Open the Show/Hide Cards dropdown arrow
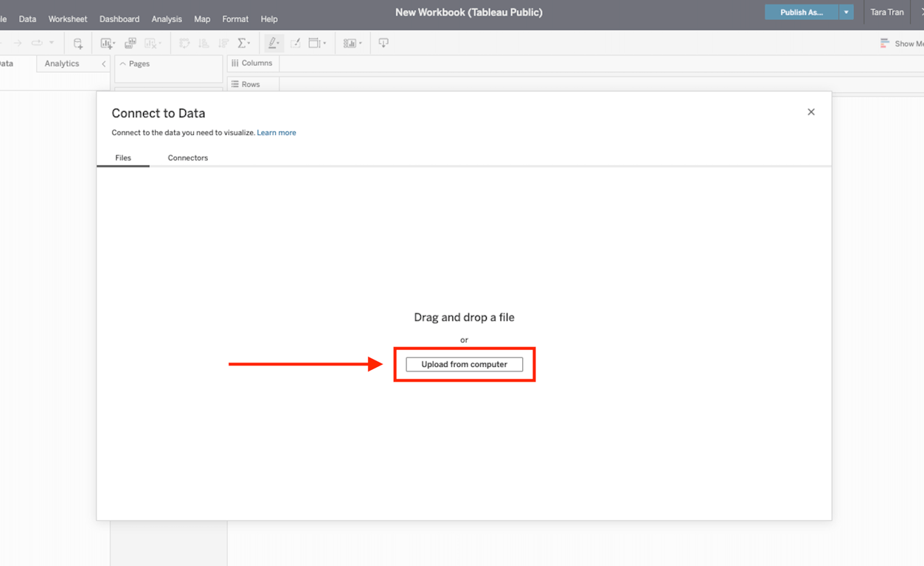924x566 pixels. click(360, 44)
